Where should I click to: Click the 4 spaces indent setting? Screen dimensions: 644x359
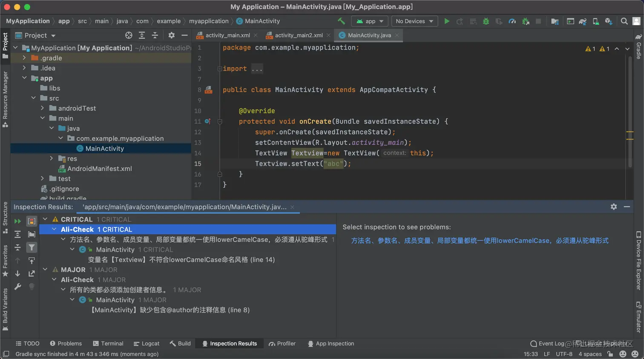(x=590, y=354)
